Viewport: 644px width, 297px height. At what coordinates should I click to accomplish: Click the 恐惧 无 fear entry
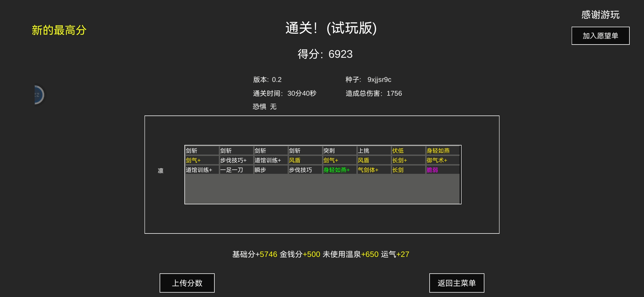coord(264,107)
